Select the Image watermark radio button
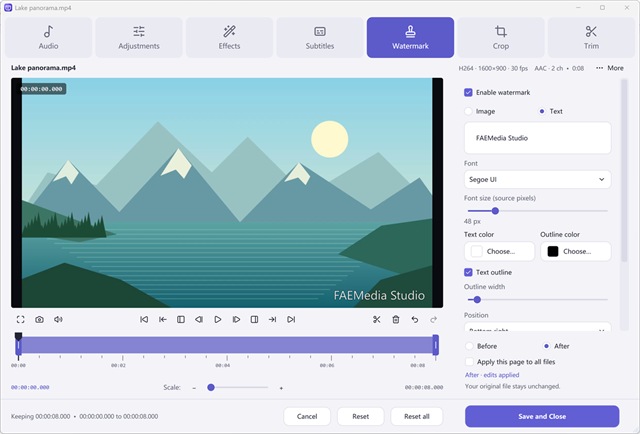640x434 pixels. coord(468,111)
